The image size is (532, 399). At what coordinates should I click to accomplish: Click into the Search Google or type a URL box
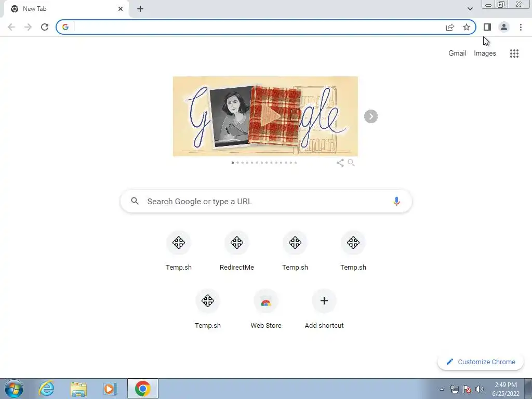point(266,201)
